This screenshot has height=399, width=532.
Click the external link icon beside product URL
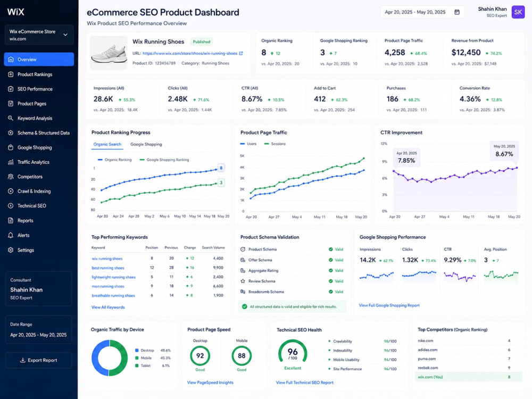click(241, 53)
